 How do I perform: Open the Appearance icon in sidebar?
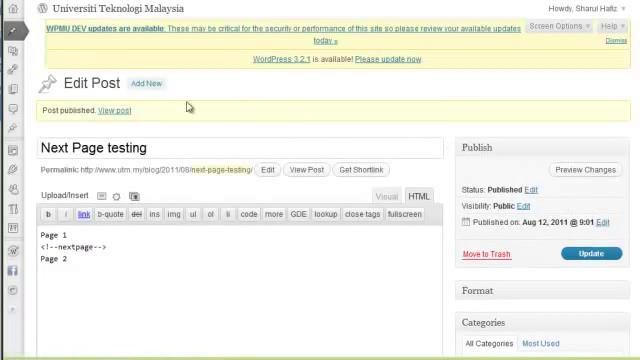tap(13, 151)
